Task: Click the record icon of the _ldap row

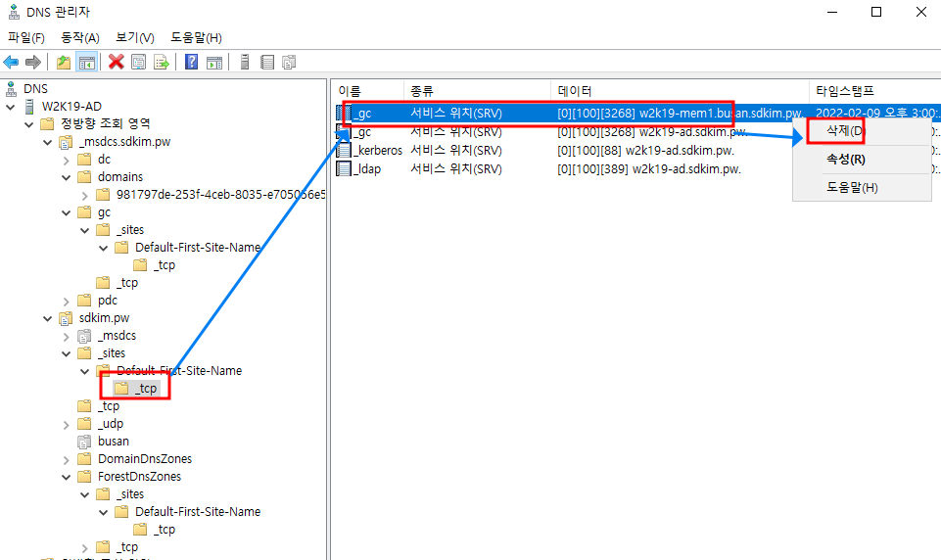Action: [x=344, y=168]
